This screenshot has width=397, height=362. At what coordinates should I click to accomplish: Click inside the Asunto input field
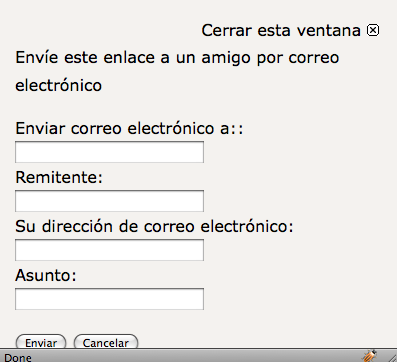tap(109, 299)
